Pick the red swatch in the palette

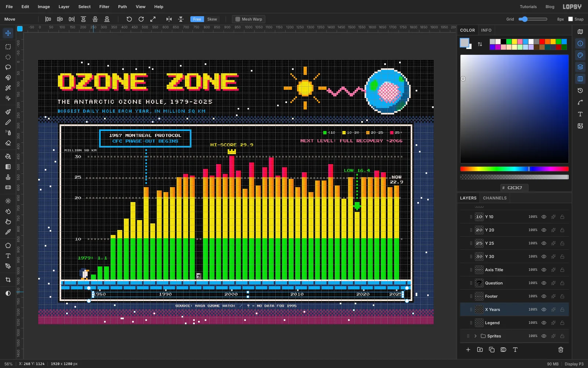click(x=542, y=42)
